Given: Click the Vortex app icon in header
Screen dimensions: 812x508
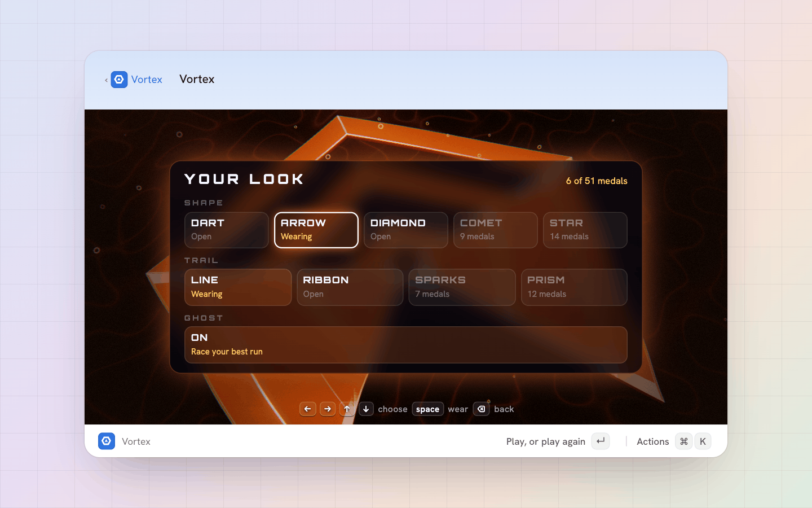Looking at the screenshot, I should click(119, 80).
